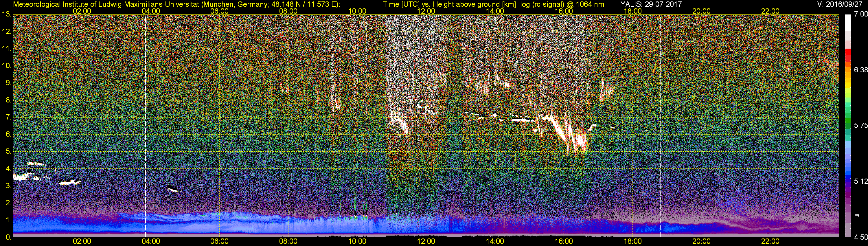Click the 2 km height axis label
868x246 pixels.
(8, 203)
